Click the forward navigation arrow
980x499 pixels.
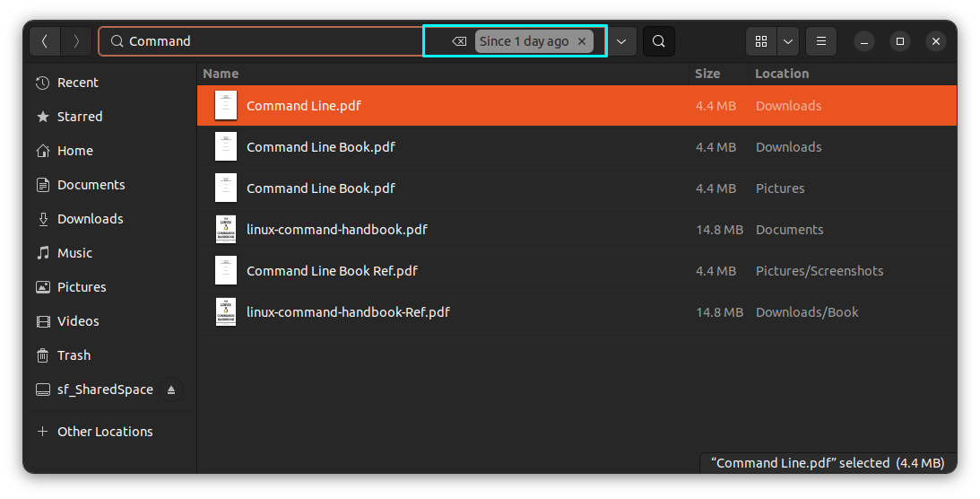click(76, 41)
